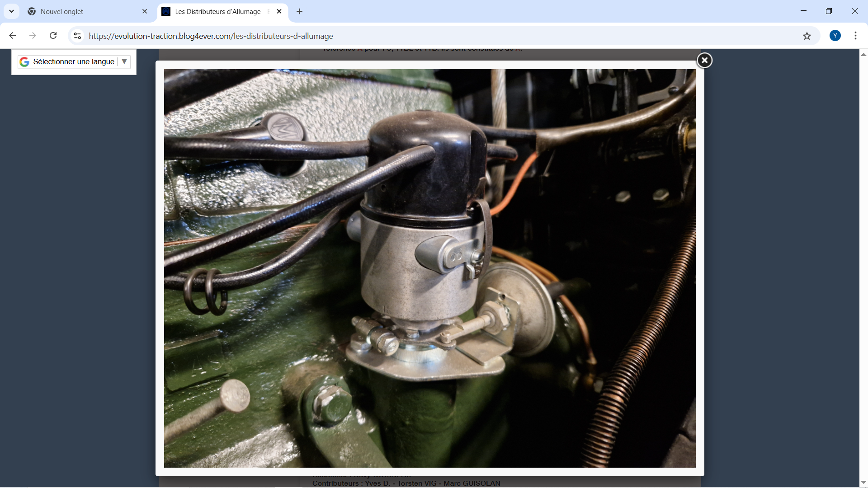This screenshot has height=488, width=868.
Task: Click the Google translate logo
Action: click(24, 62)
